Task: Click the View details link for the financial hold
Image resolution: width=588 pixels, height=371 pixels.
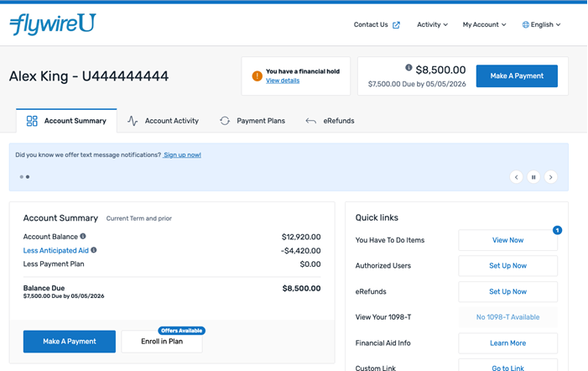Action: point(283,81)
